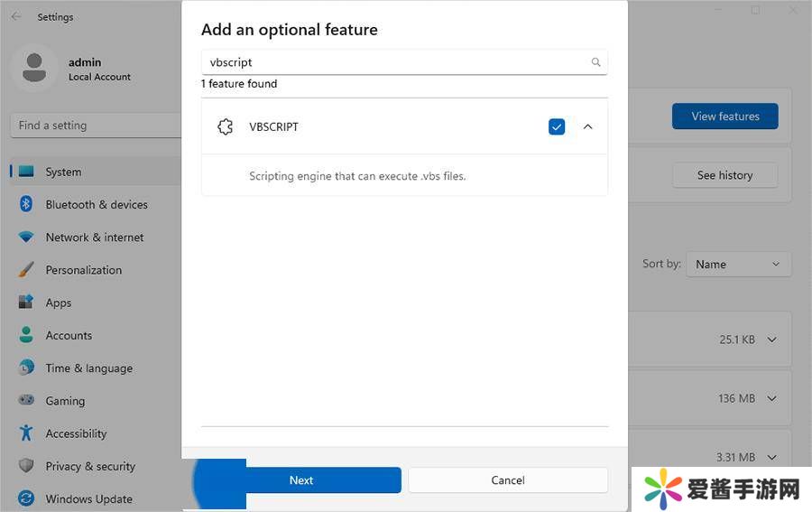Click the back arrow in Settings

click(x=16, y=17)
